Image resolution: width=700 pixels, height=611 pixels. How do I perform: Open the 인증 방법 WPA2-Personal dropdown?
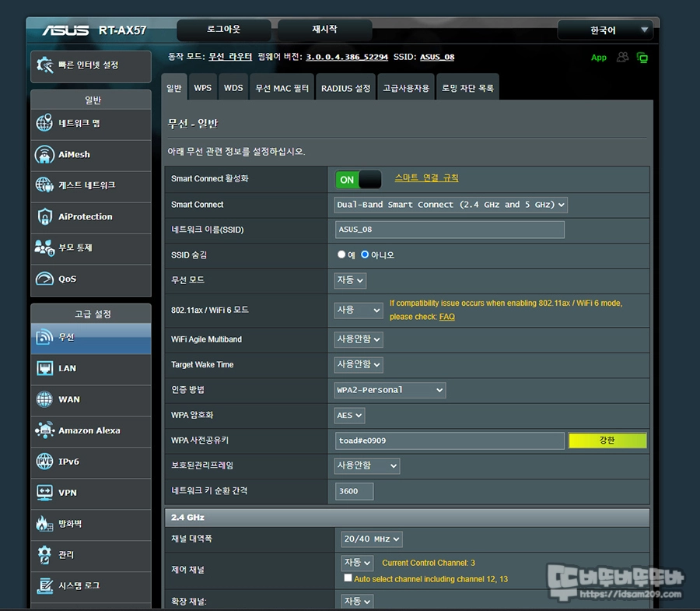[390, 390]
